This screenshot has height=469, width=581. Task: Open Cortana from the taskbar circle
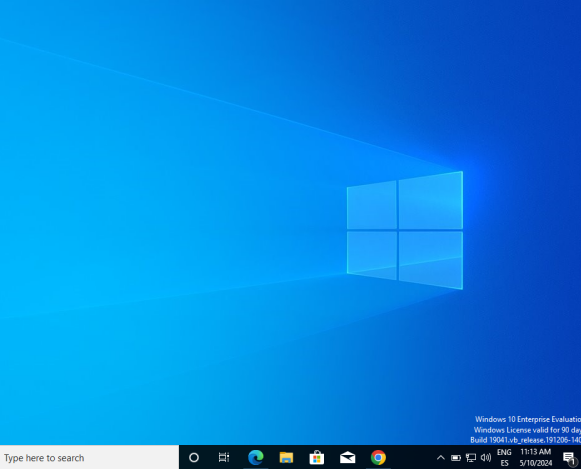pyautogui.click(x=194, y=458)
